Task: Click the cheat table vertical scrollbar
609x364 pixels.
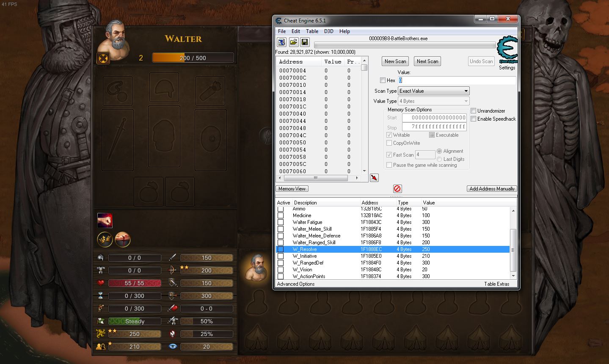Action: [513, 243]
